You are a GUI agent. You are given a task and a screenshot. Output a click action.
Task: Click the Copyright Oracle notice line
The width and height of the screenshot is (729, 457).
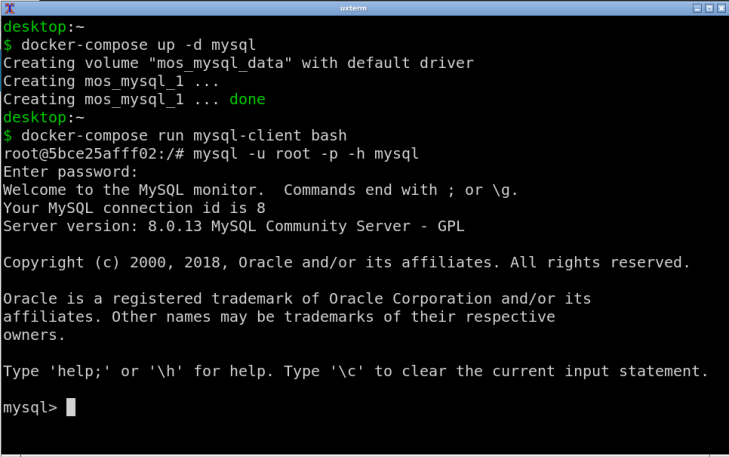point(346,263)
